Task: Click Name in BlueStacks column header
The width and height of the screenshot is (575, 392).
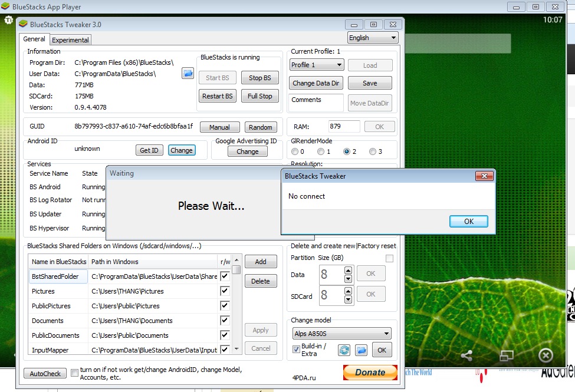Action: 58,262
